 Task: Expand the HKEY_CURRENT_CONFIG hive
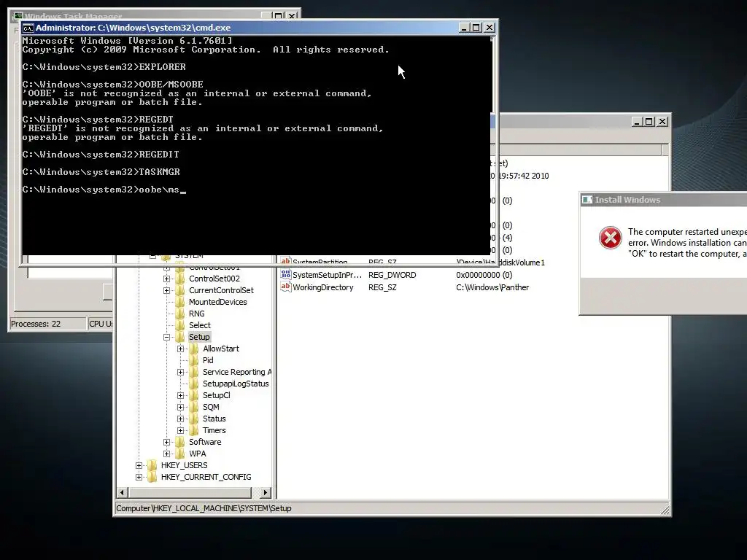(x=139, y=477)
